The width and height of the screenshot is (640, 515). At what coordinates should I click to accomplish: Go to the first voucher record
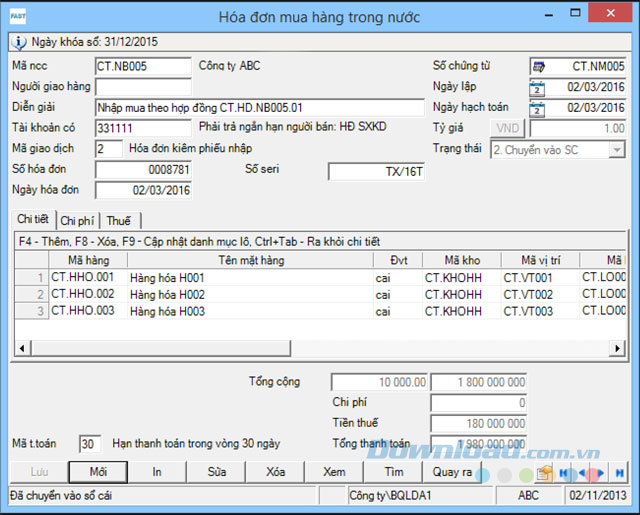564,473
